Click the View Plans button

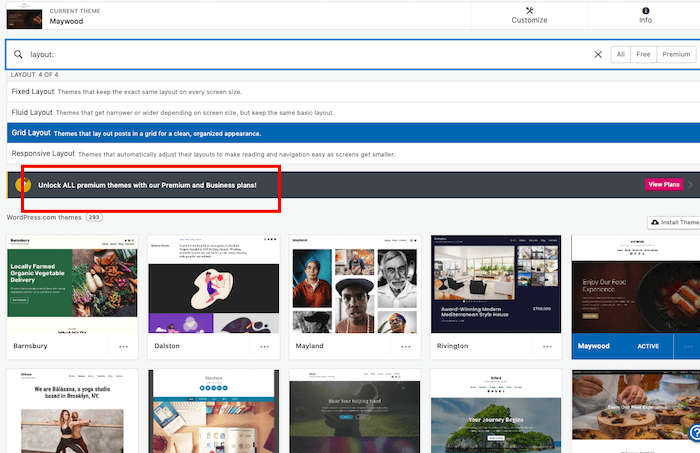pyautogui.click(x=663, y=184)
